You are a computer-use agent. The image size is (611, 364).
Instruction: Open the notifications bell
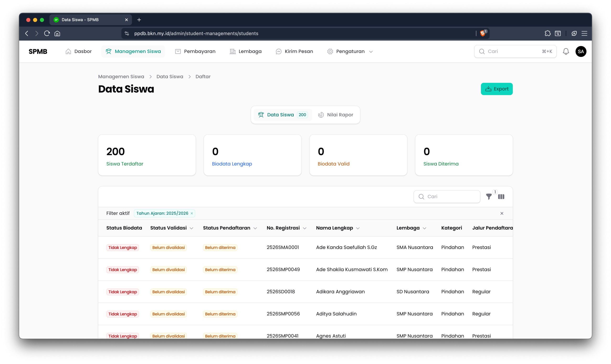(x=566, y=52)
